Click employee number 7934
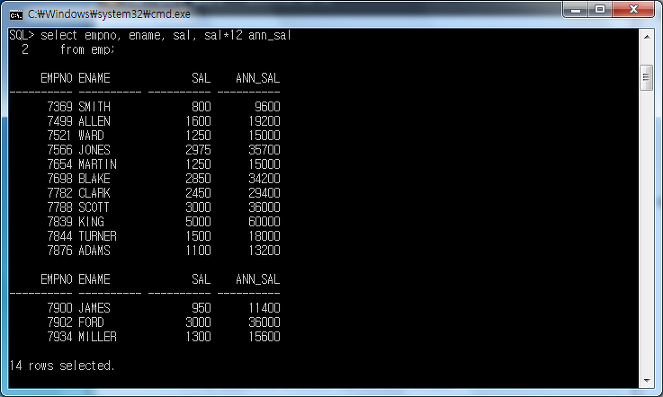 tap(60, 337)
